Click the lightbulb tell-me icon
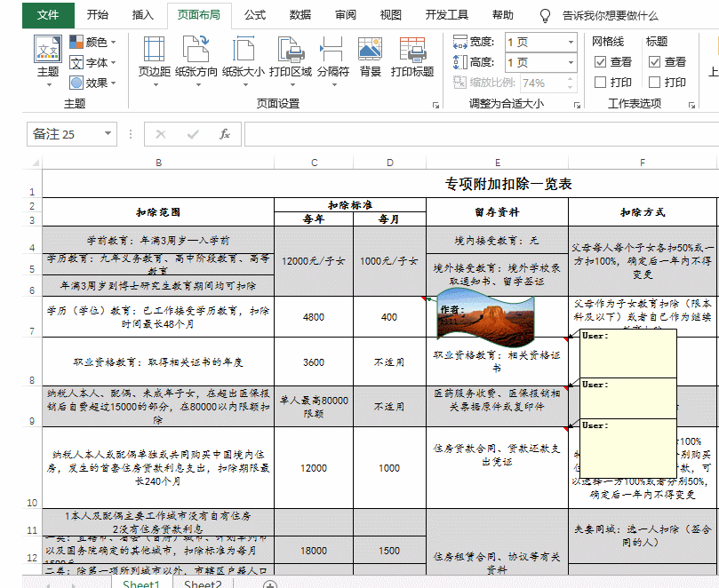Screen dimensions: 719x588 point(545,16)
